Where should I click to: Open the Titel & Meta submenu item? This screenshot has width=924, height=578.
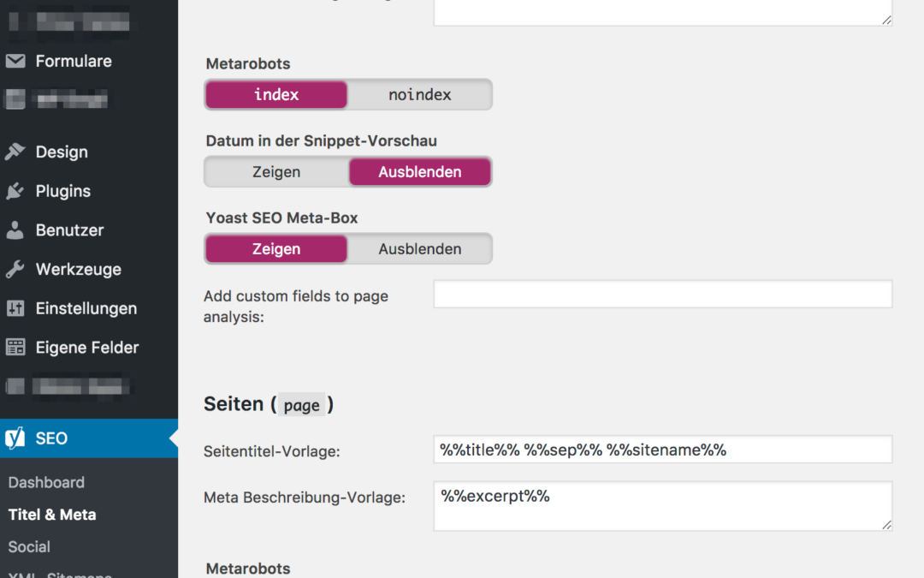pyautogui.click(x=52, y=515)
